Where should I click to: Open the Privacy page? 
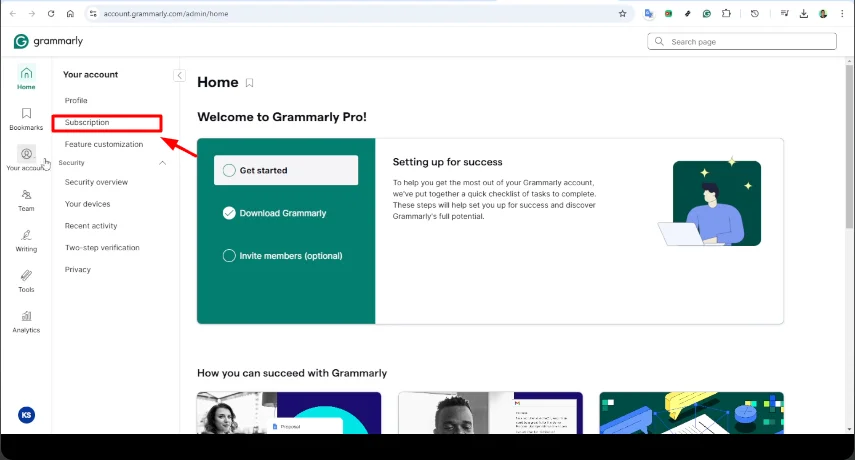pyautogui.click(x=77, y=269)
